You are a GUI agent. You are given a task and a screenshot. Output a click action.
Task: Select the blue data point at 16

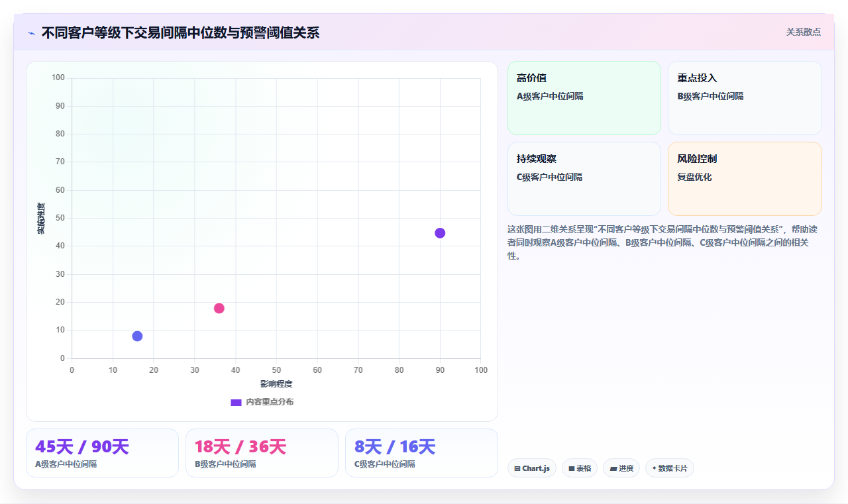(x=137, y=336)
